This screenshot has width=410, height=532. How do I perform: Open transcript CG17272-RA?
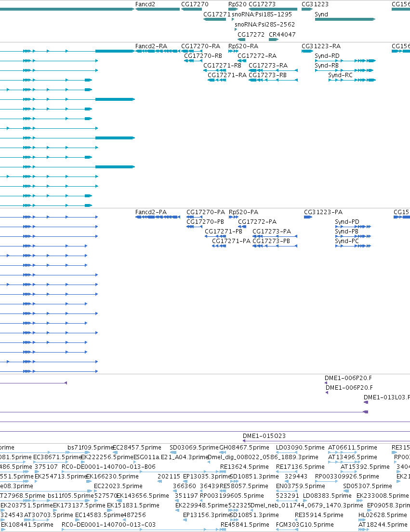(257, 55)
